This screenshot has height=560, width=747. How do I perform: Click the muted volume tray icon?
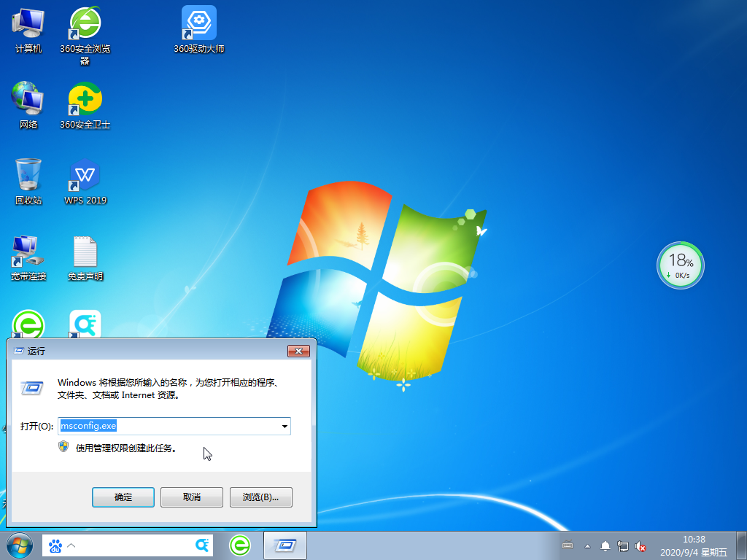(640, 546)
